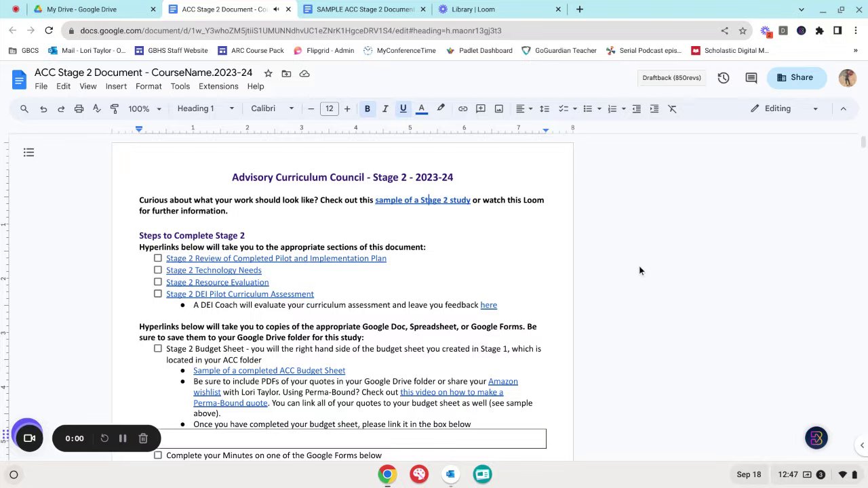Image resolution: width=868 pixels, height=488 pixels.
Task: Insert a link from the toolbar
Action: coord(462,108)
